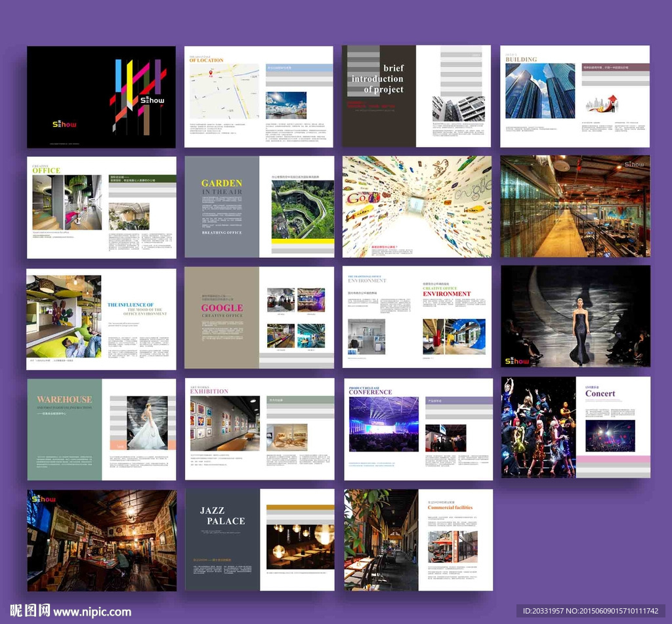Viewport: 672px width, 624px height.
Task: Click the "JAZZ PALACE" title panel
Action: tap(222, 516)
